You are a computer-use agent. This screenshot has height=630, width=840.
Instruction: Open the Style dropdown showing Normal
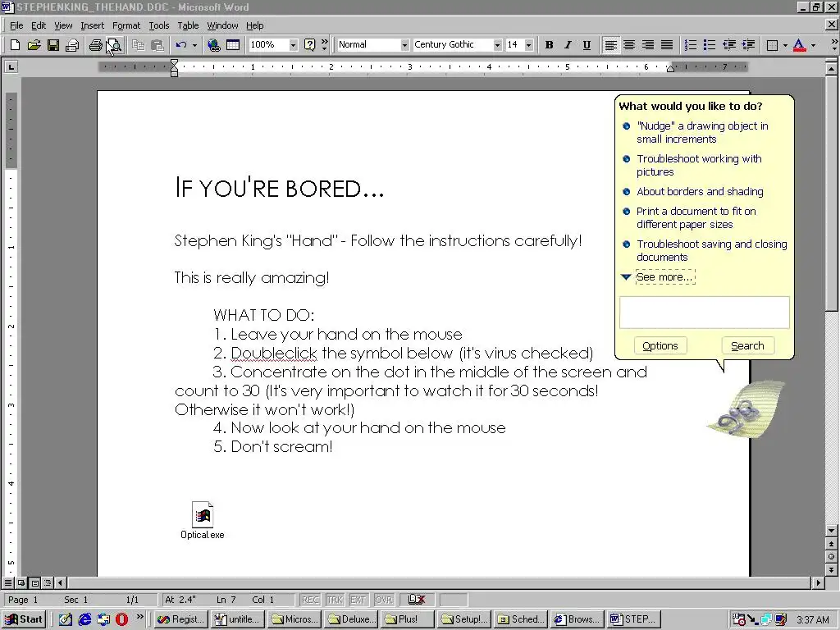click(404, 45)
